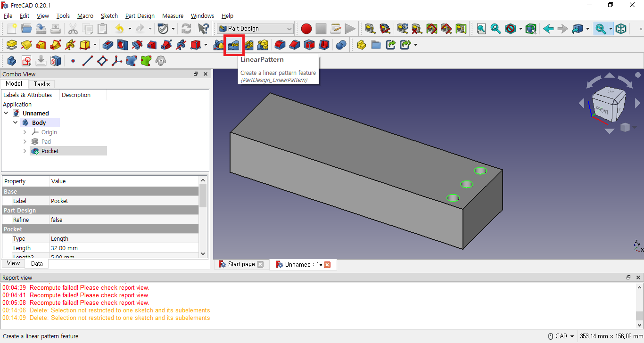This screenshot has width=644, height=343.
Task: Select the PolarPattern tool
Action: (x=248, y=45)
